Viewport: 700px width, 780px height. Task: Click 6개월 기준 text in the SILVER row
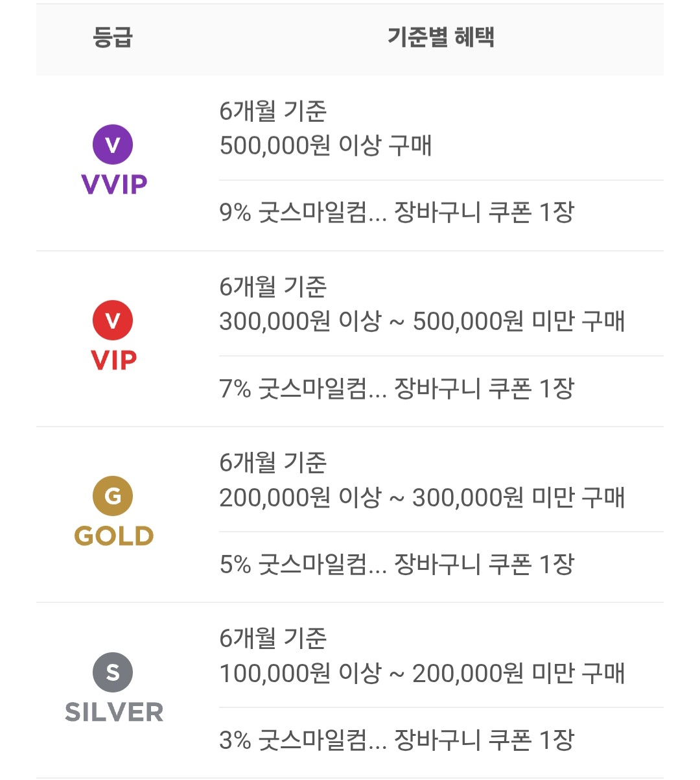coord(273,639)
